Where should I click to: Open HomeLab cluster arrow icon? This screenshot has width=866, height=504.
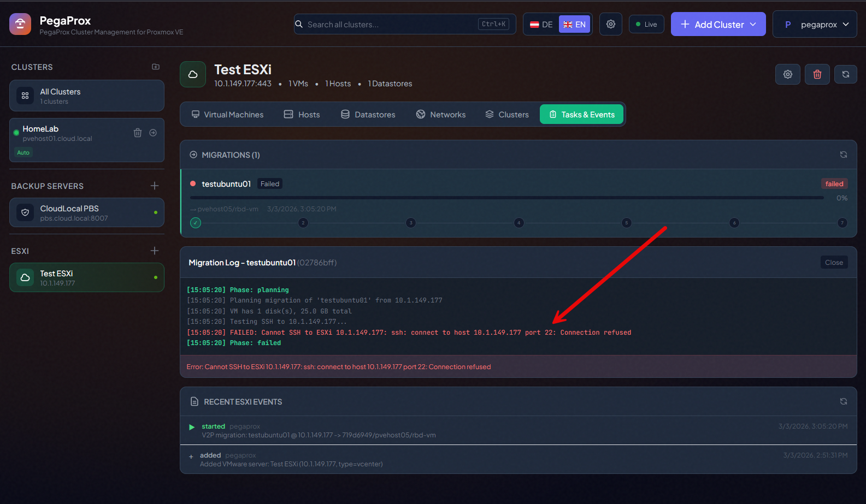[153, 133]
